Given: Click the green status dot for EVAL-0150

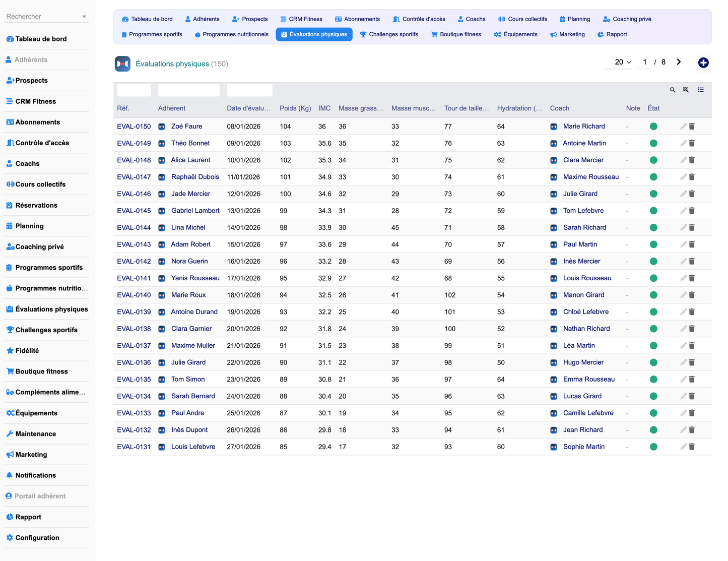Looking at the screenshot, I should coord(653,127).
